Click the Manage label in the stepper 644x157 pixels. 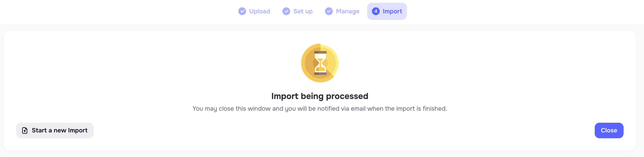(x=347, y=11)
